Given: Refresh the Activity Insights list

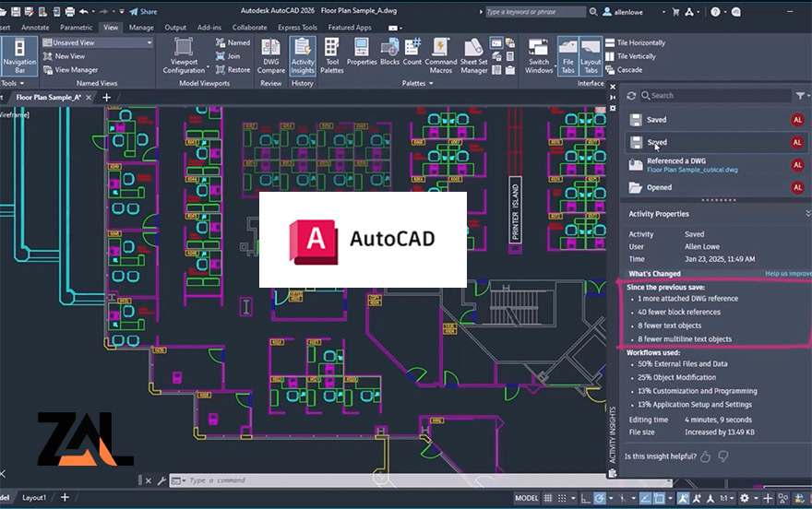Looking at the screenshot, I should click(632, 95).
